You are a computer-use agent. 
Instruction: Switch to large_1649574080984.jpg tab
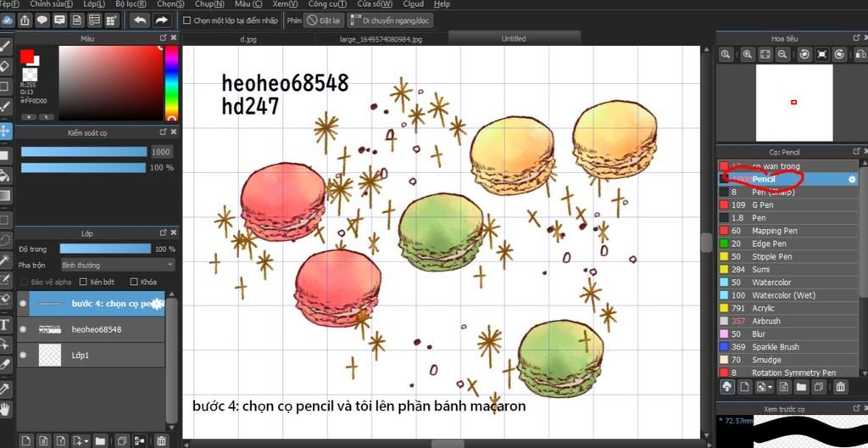click(381, 39)
